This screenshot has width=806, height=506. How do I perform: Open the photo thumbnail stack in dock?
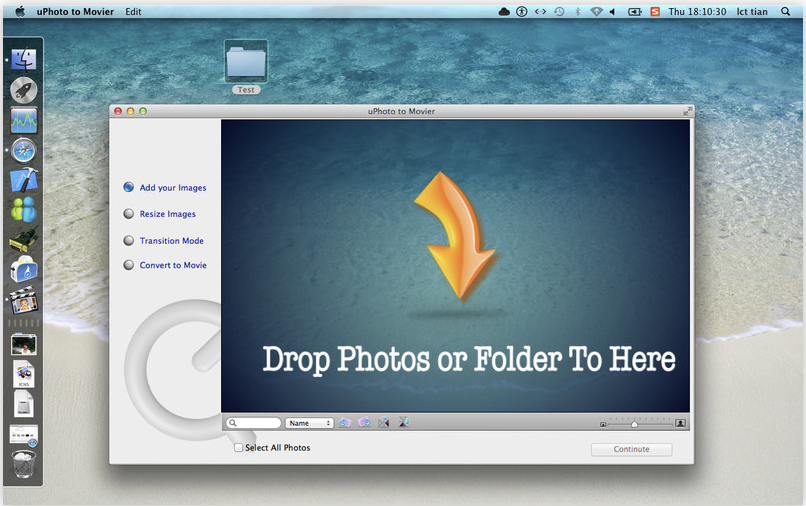(24, 345)
